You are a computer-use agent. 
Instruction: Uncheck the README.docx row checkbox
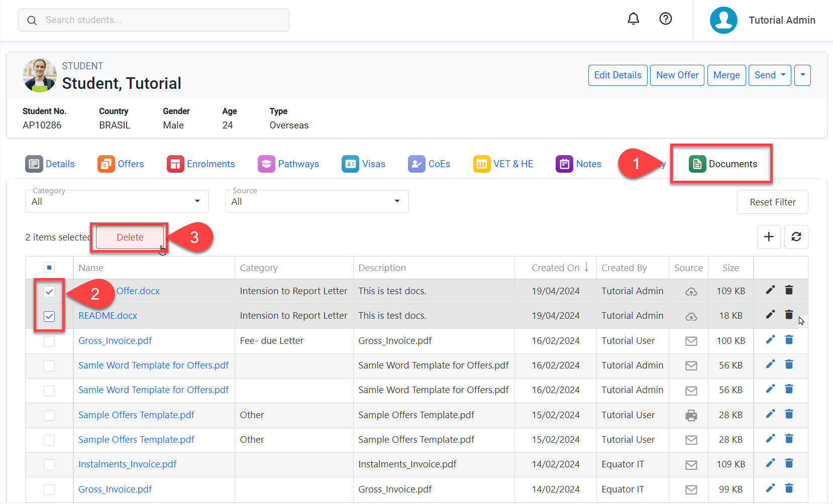pyautogui.click(x=49, y=316)
